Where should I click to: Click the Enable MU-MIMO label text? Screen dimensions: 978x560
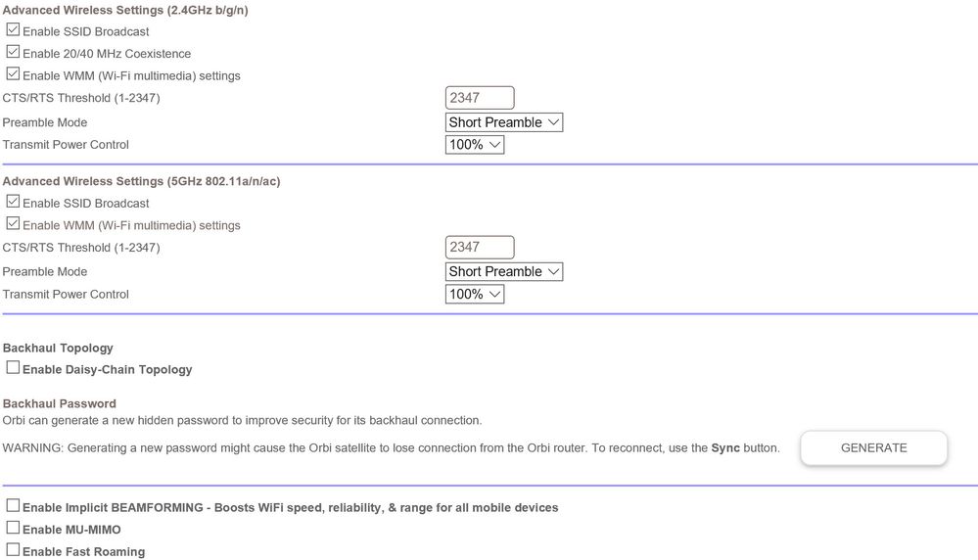coord(71,530)
